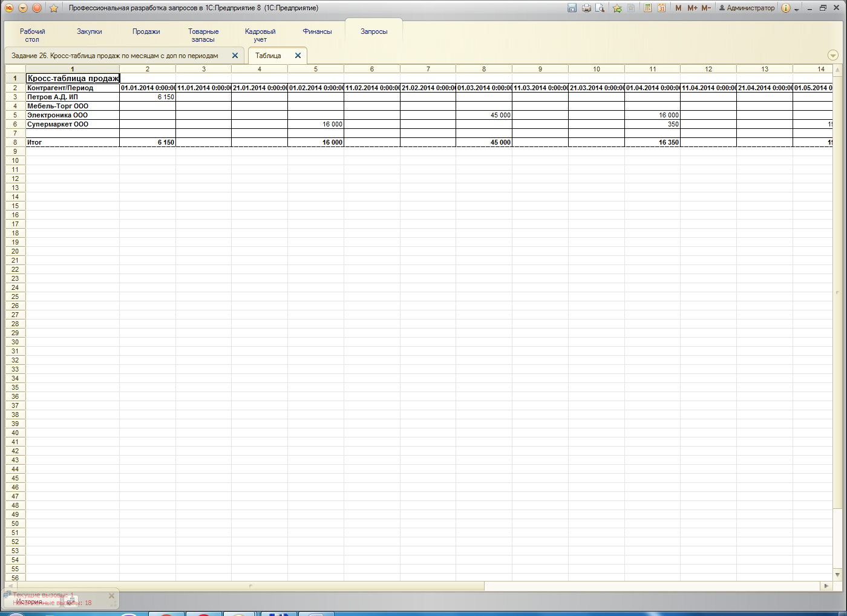Screen dimensions: 847x616
Task: Open the Закупки section
Action: [89, 31]
